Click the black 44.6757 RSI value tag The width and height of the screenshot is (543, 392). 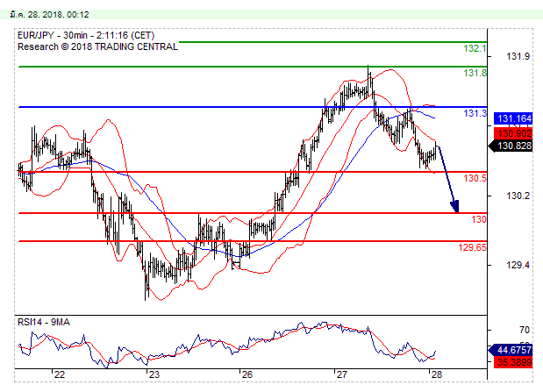(x=515, y=349)
